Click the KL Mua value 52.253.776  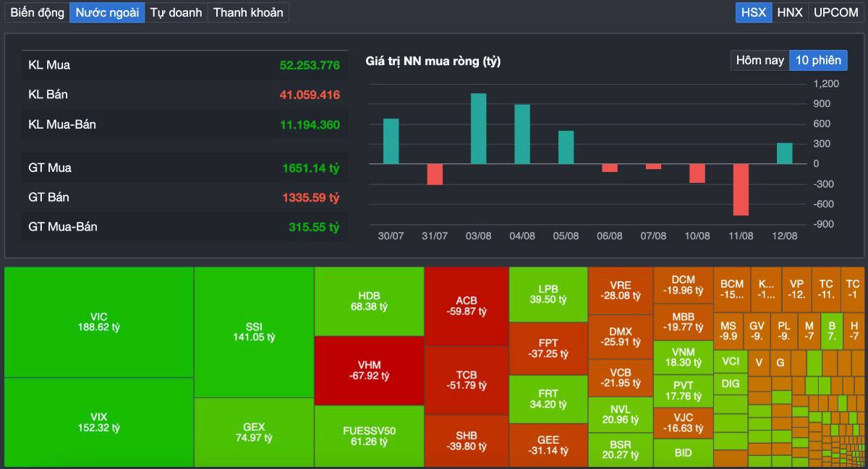[310, 65]
